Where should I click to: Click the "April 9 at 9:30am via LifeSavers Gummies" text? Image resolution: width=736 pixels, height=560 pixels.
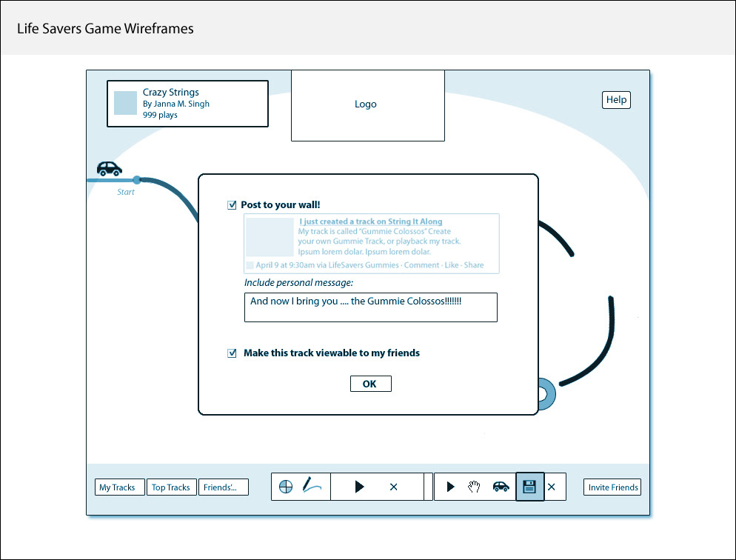(327, 265)
